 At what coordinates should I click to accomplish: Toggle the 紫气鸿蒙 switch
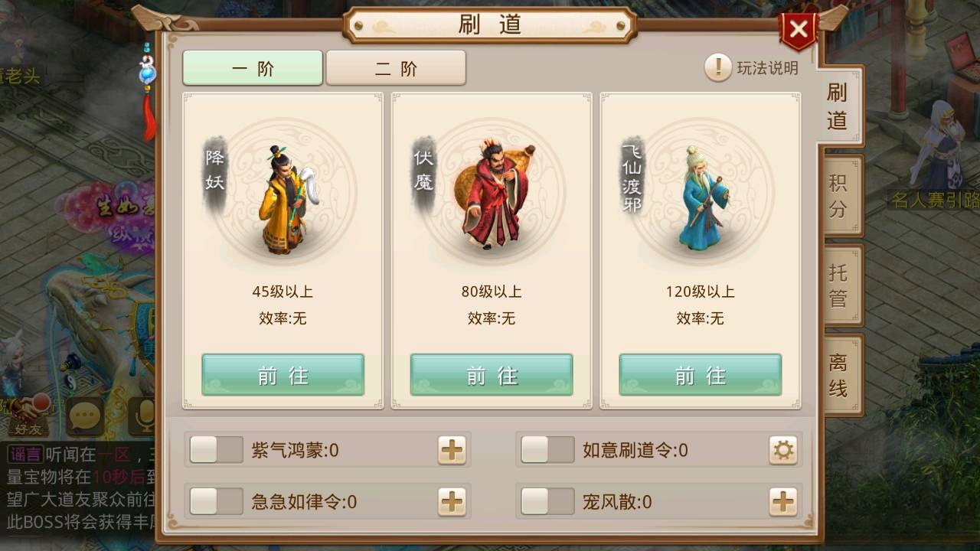[217, 450]
